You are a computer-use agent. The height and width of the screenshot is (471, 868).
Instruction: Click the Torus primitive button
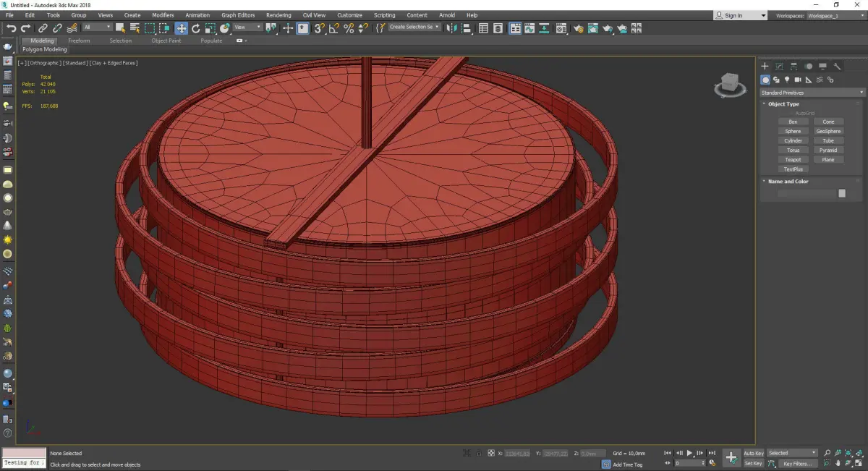(x=793, y=150)
